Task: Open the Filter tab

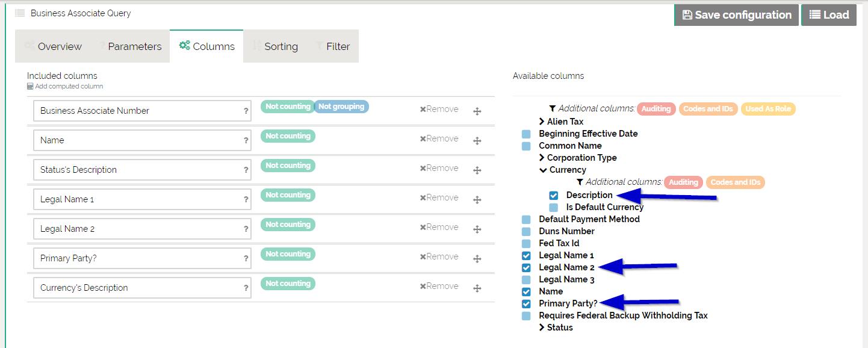Action: tap(332, 46)
